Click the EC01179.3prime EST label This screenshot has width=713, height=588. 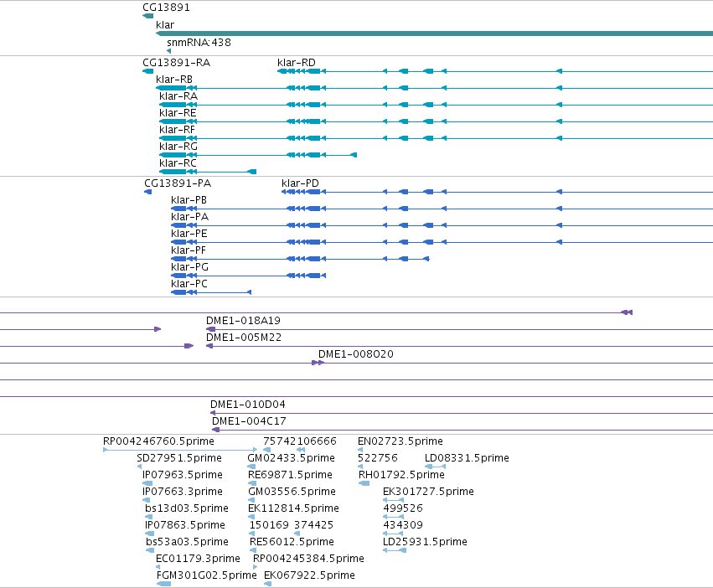pyautogui.click(x=198, y=559)
